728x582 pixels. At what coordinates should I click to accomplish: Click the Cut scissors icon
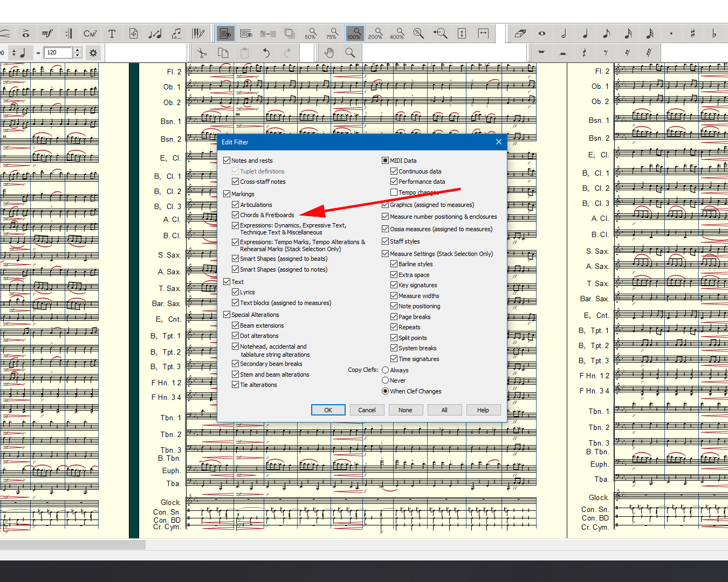(202, 53)
